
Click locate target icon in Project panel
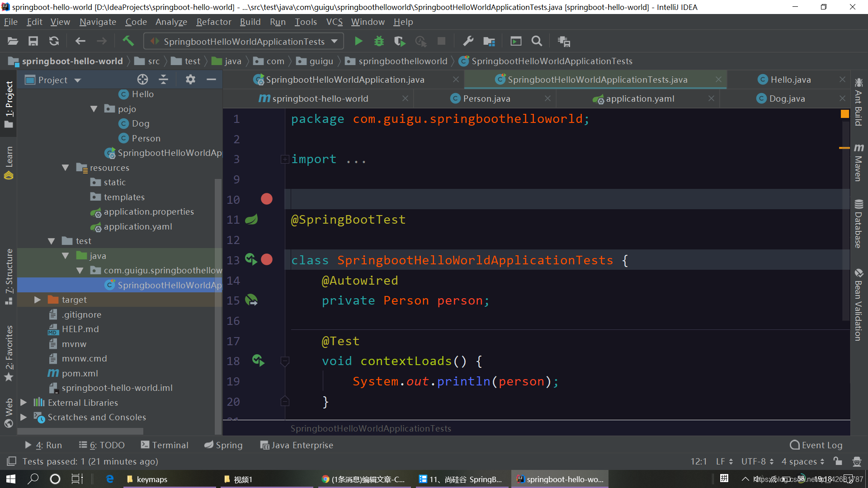tap(142, 80)
